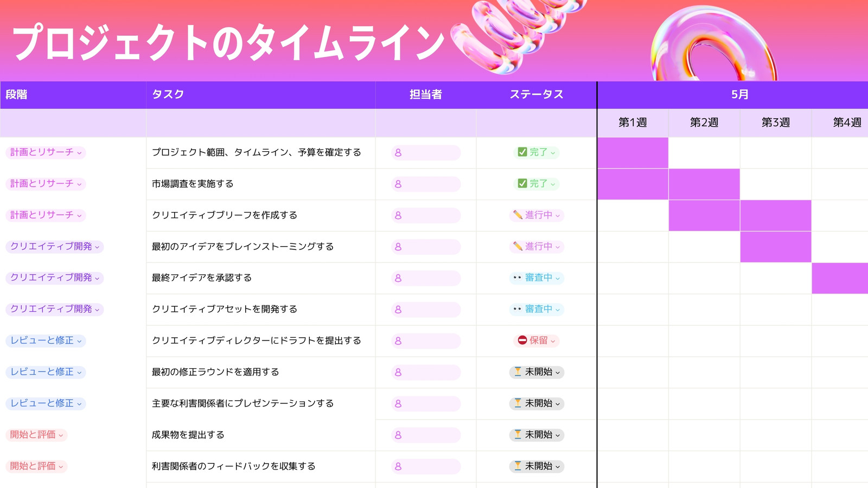Expand クリエイティブ開発 dropdown for 最初のアイデア row
Viewport: 868px width, 488px height.
coord(55,247)
